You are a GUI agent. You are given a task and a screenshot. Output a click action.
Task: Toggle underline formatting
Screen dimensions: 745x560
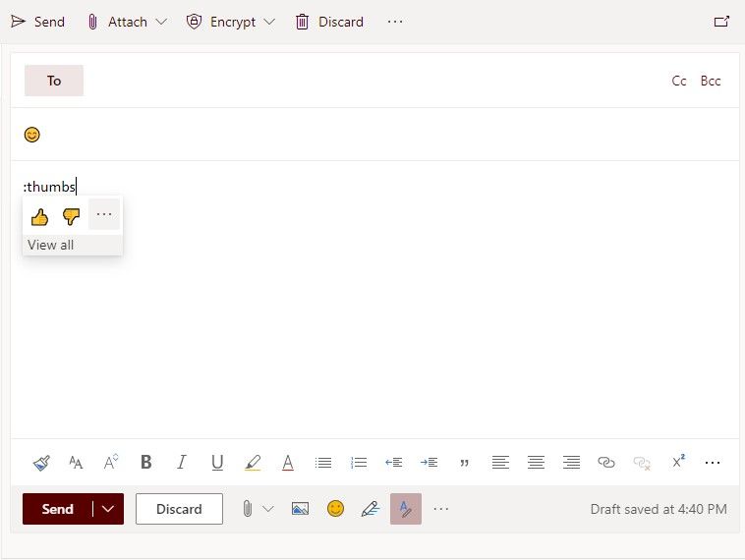(x=217, y=462)
